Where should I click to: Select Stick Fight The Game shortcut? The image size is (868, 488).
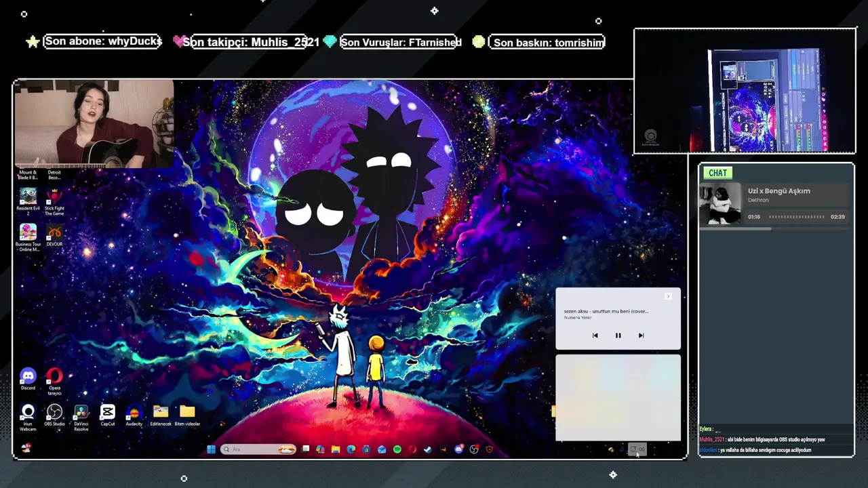pos(54,202)
